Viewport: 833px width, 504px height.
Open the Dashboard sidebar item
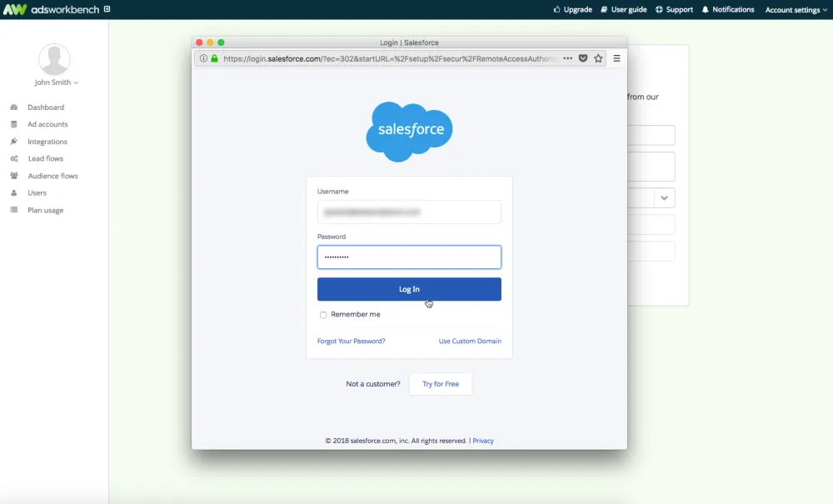pos(46,107)
